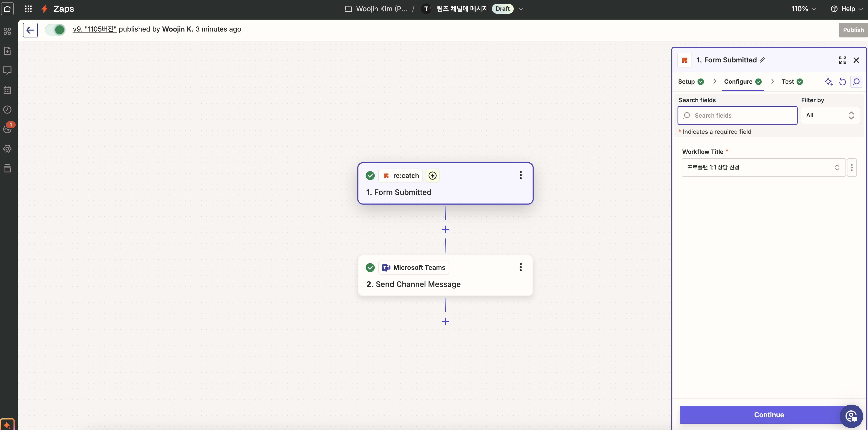Expand the step panel to fullscreen
Image resolution: width=868 pixels, height=430 pixels.
842,60
